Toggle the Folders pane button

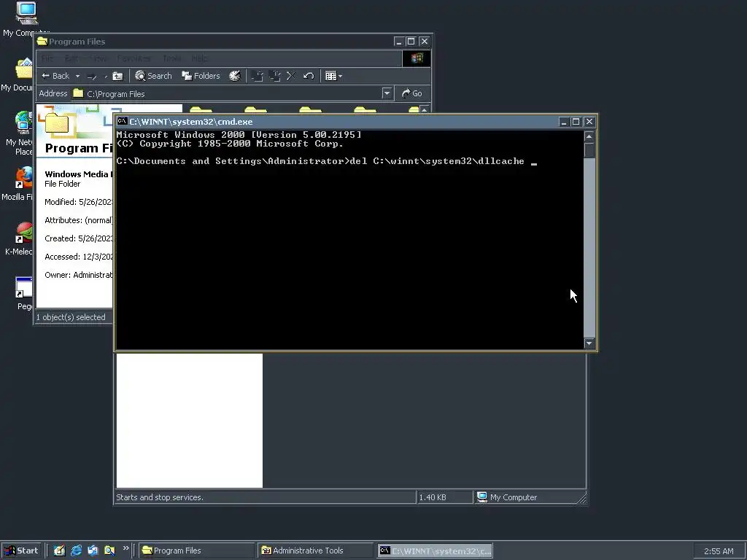pyautogui.click(x=201, y=76)
